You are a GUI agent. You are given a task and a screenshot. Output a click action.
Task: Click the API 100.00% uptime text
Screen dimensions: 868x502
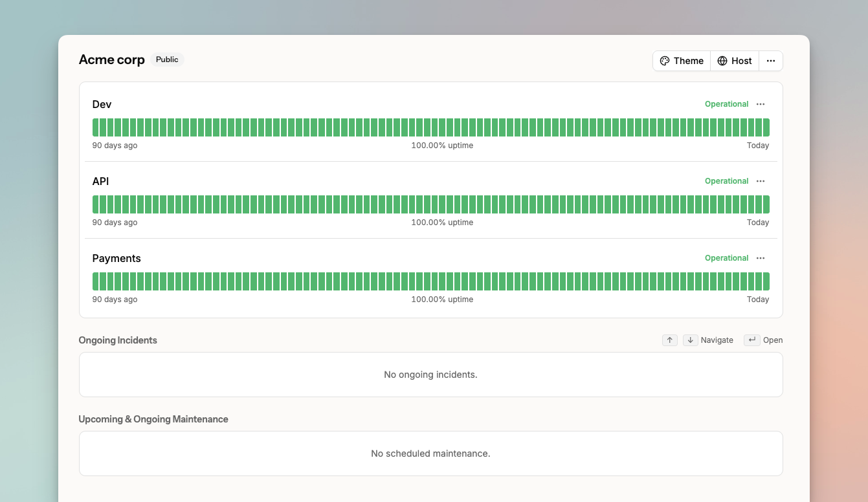pyautogui.click(x=442, y=223)
